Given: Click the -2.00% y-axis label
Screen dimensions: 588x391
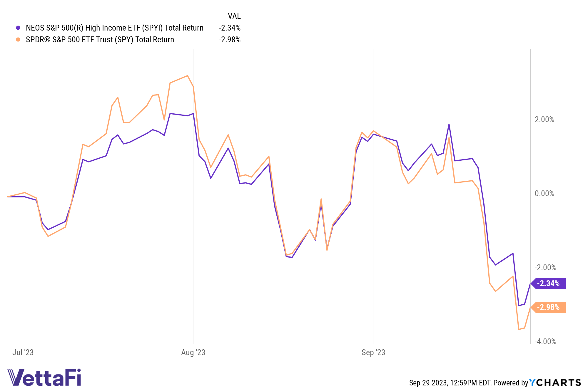Looking at the screenshot, I should 545,268.
